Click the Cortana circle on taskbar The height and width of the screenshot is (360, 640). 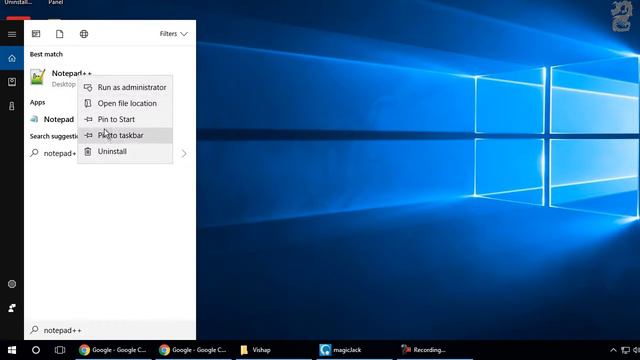point(36,350)
